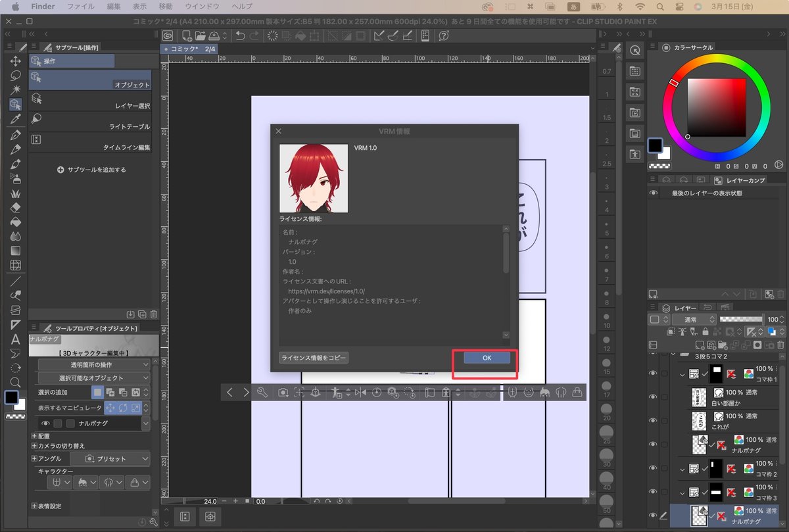Image resolution: width=789 pixels, height=532 pixels.
Task: Toggle visibility of the これが layer
Action: coord(653,420)
